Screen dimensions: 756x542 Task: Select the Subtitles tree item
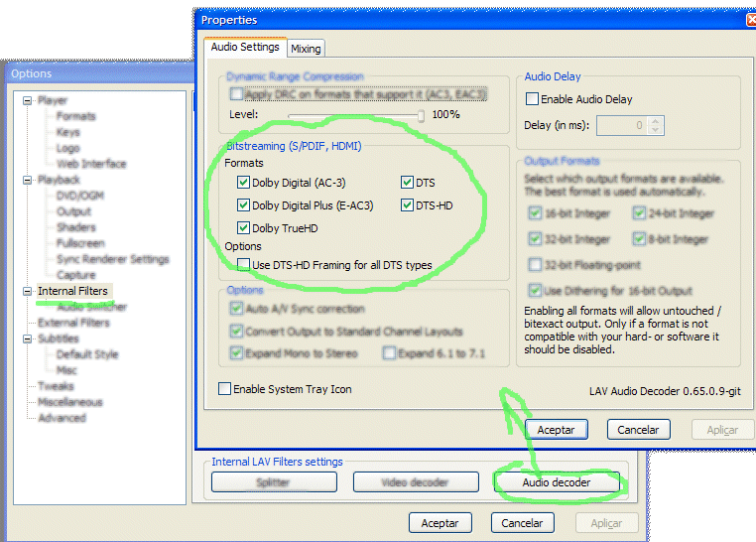59,339
